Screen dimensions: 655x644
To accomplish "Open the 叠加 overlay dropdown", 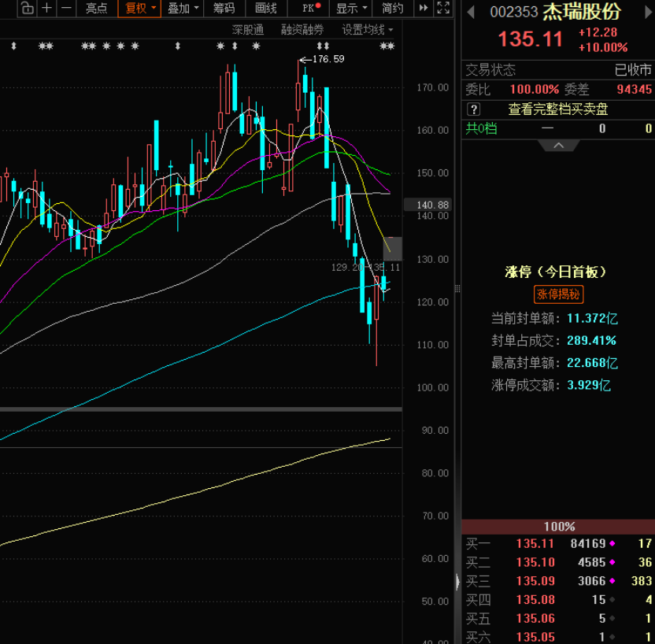I will point(183,8).
